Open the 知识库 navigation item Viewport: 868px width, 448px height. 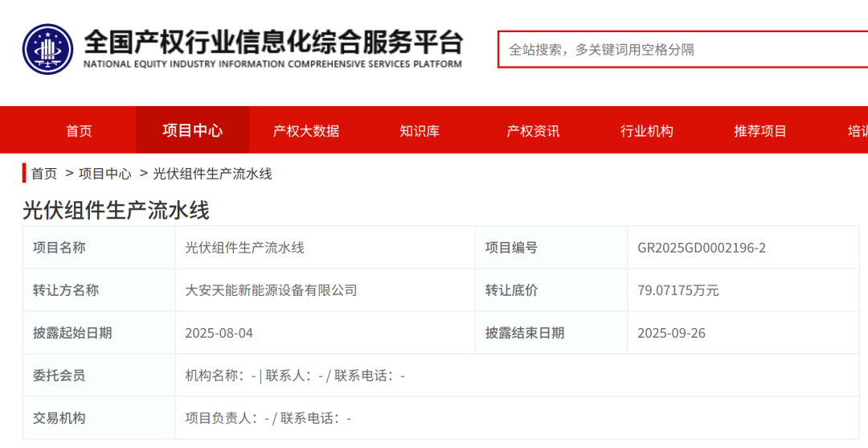tap(420, 131)
